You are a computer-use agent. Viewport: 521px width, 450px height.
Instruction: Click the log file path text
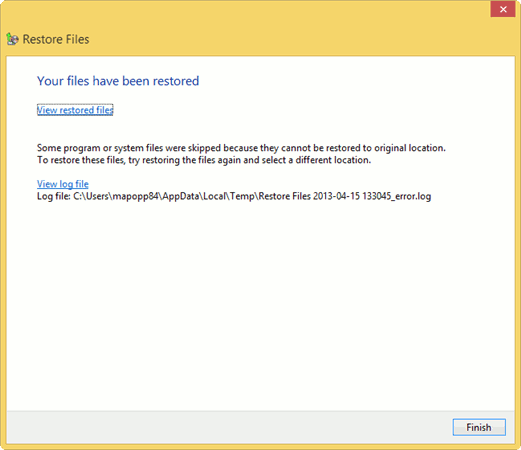click(252, 196)
